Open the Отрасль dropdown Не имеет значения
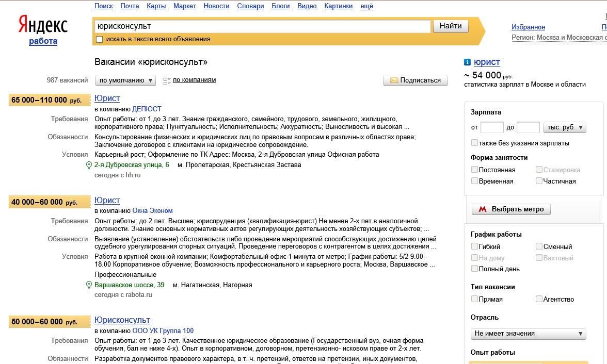The image size is (607, 364). pyautogui.click(x=528, y=334)
